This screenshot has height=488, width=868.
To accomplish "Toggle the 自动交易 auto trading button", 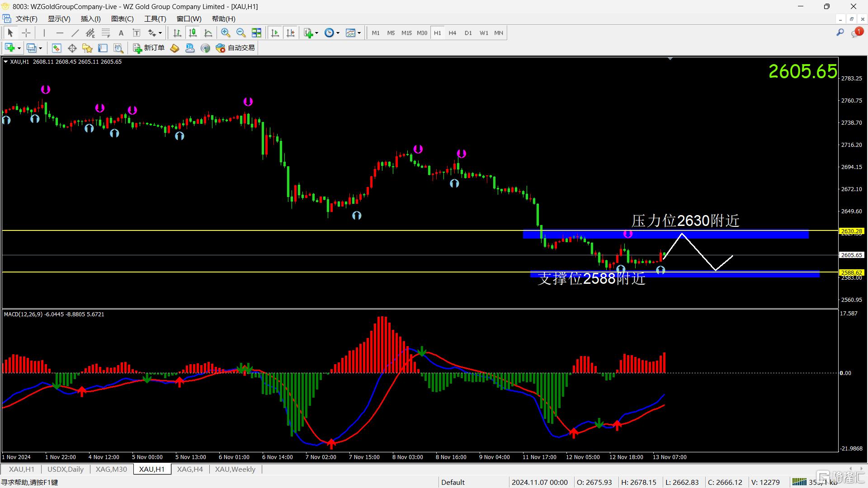I will [236, 48].
